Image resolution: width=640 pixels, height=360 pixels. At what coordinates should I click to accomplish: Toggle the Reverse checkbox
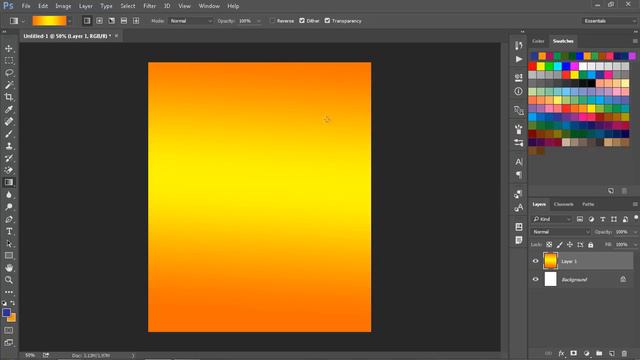point(272,21)
